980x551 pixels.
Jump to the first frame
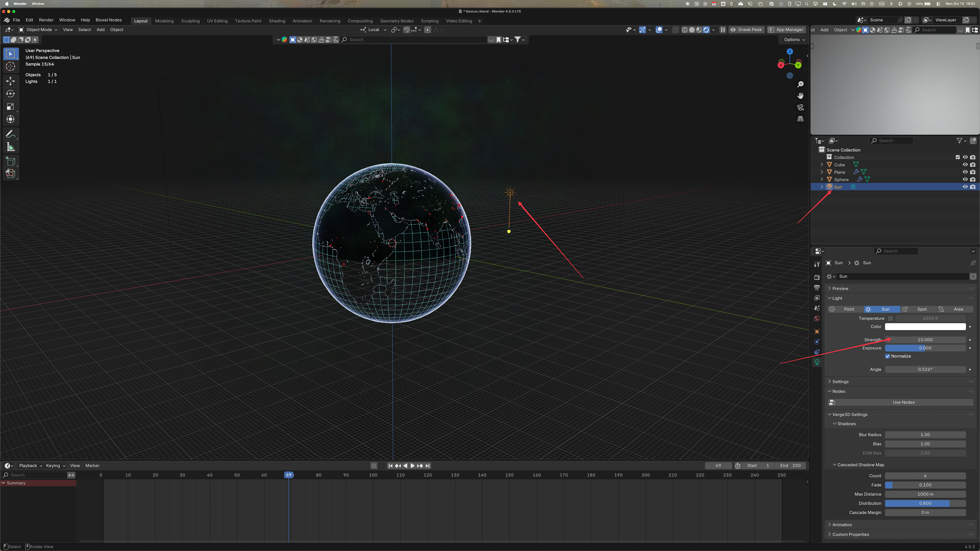tap(390, 466)
